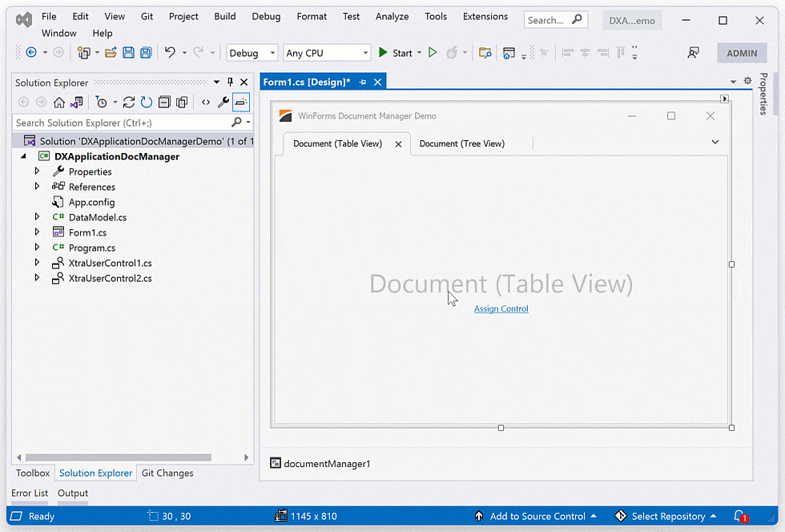This screenshot has height=532, width=785.
Task: Select the Collapse All icon in Solution Explorer
Action: pos(165,103)
